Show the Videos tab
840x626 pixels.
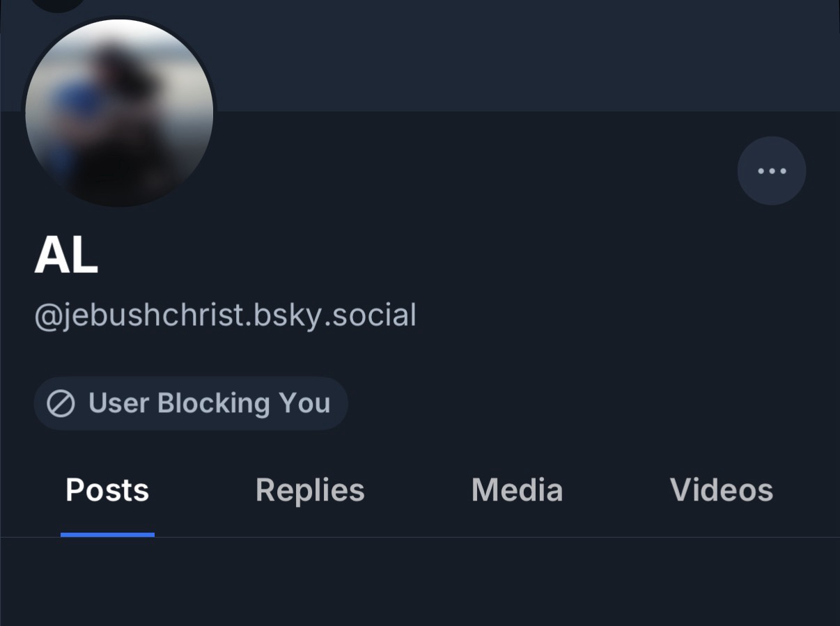pos(722,490)
